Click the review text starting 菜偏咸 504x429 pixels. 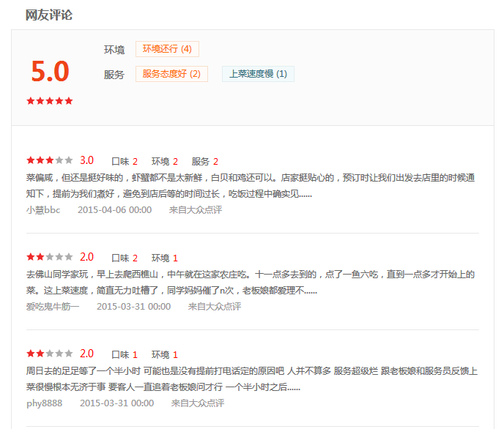click(x=251, y=186)
